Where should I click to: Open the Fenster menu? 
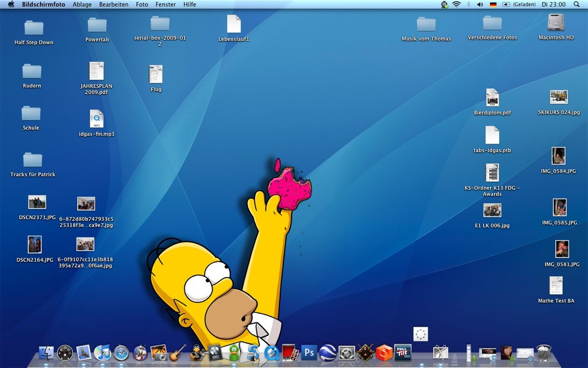[x=166, y=5]
